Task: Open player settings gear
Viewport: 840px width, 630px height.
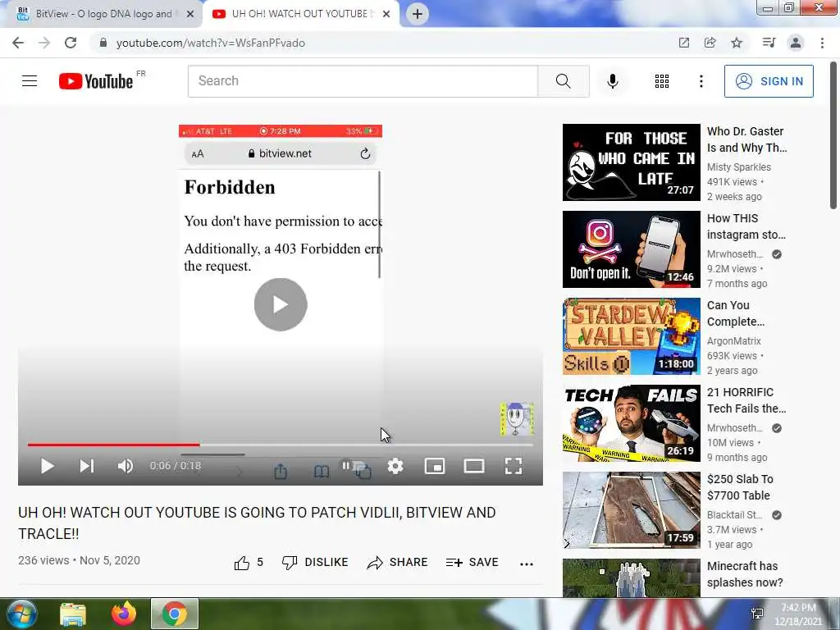Action: pos(395,466)
